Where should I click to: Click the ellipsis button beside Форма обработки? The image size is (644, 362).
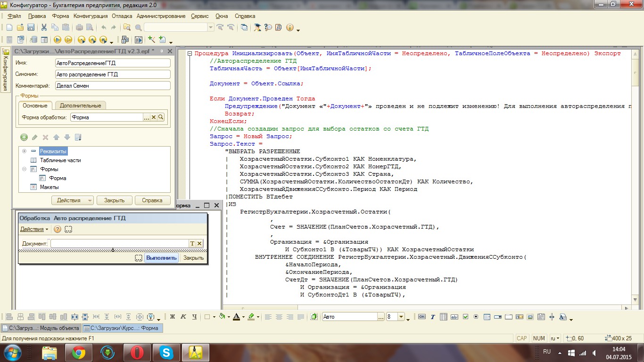point(146,117)
